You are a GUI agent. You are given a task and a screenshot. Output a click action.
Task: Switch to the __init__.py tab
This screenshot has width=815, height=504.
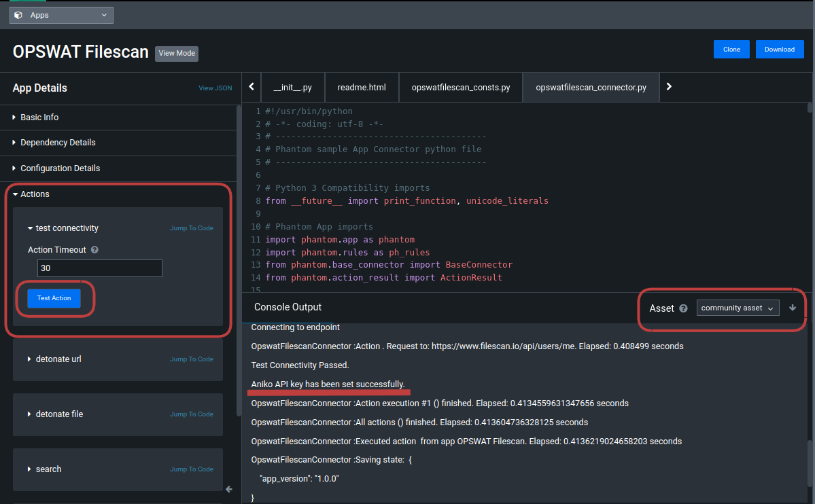coord(293,88)
